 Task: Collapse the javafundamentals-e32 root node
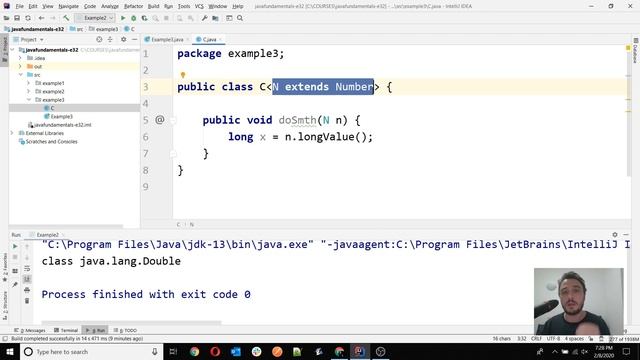click(x=12, y=50)
